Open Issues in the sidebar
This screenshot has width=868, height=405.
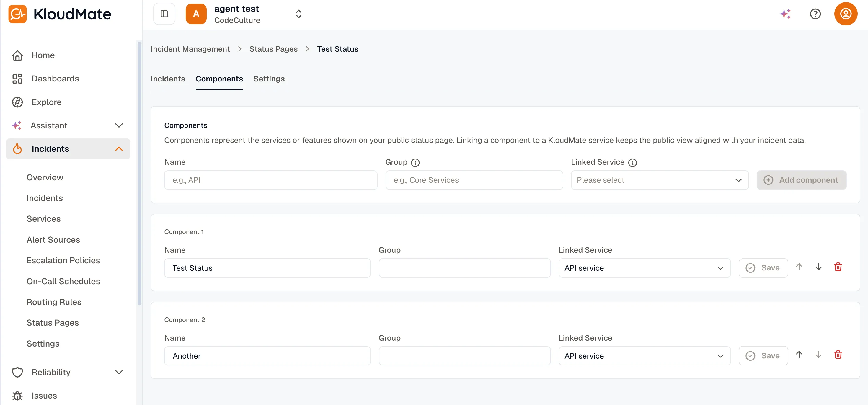pyautogui.click(x=44, y=395)
